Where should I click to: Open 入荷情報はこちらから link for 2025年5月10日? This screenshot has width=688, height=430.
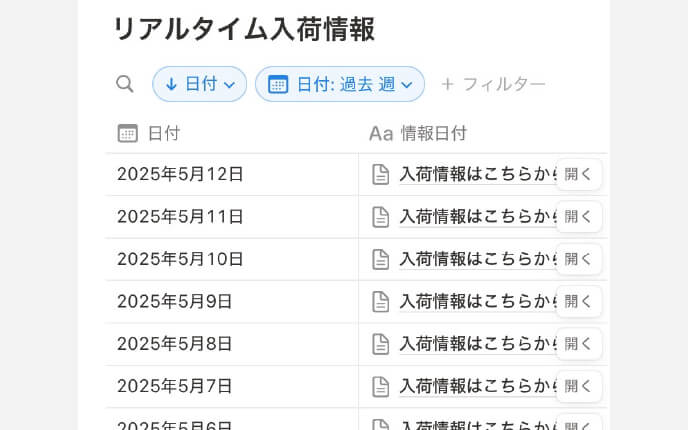click(x=478, y=259)
